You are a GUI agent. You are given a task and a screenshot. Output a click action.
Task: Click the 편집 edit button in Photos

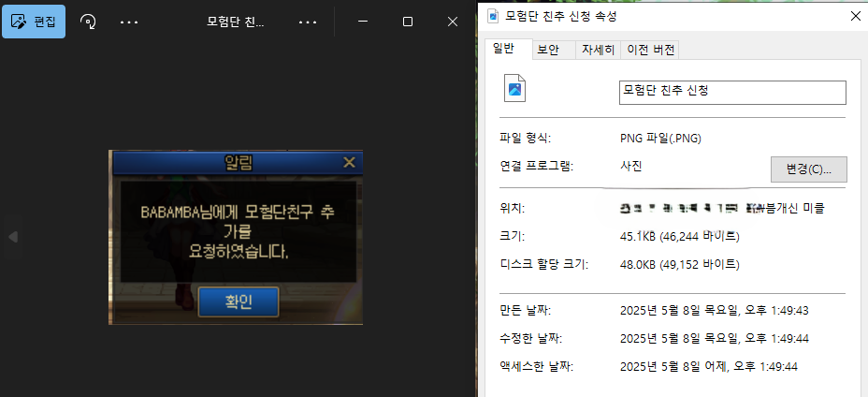[x=34, y=21]
